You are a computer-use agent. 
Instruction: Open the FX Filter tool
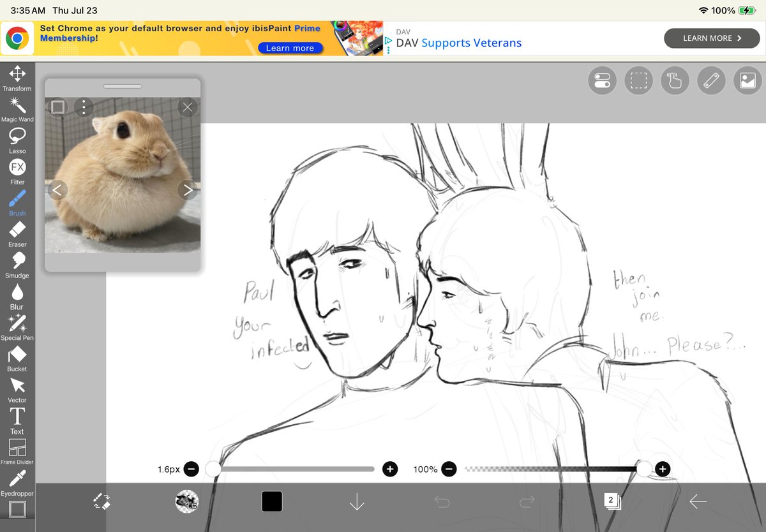[x=17, y=171]
